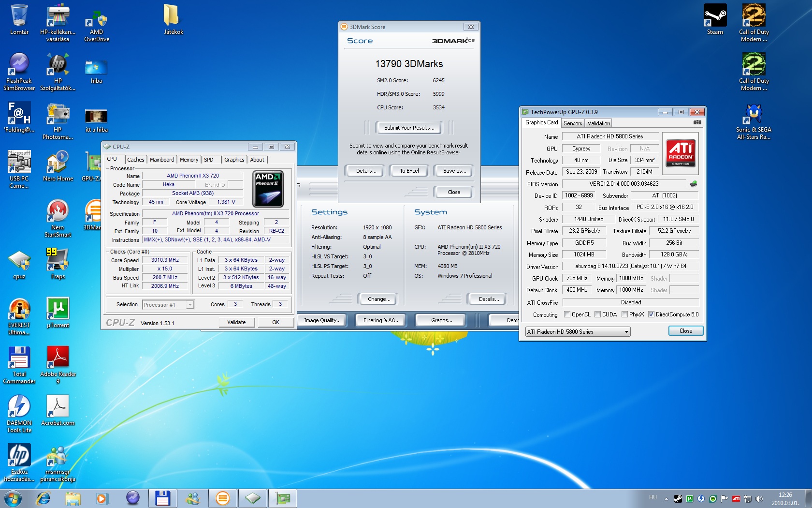Open Folding@Home desktop icon
This screenshot has height=508, width=812.
tap(19, 117)
